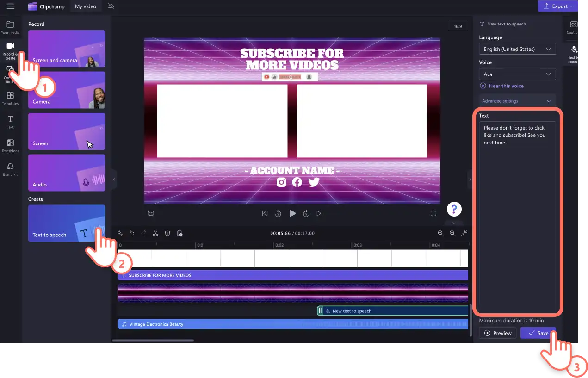Open the Templates sidebar tab
The width and height of the screenshot is (588, 378).
click(10, 98)
